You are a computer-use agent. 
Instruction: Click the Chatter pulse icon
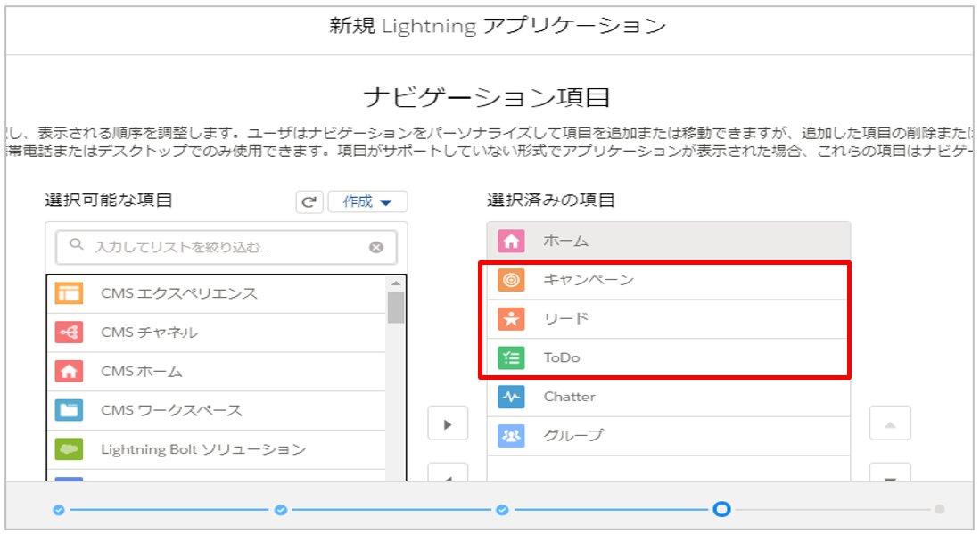(511, 397)
